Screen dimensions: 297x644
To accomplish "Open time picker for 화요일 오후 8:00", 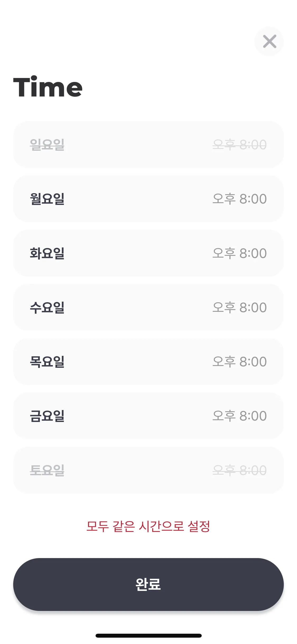I will pos(239,253).
